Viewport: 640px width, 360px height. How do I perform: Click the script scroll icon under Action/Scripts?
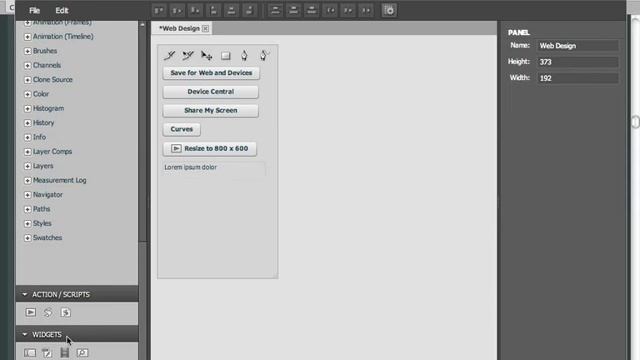pyautogui.click(x=48, y=313)
